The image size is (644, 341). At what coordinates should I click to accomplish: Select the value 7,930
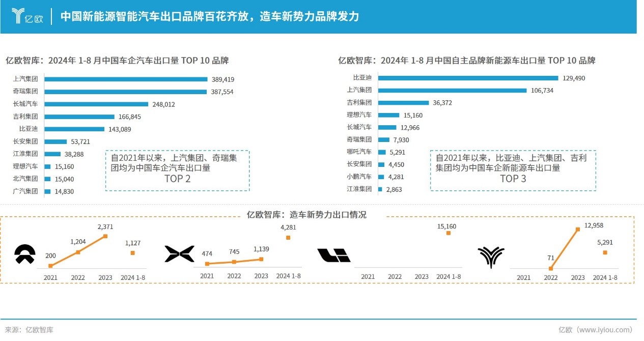[x=401, y=140]
